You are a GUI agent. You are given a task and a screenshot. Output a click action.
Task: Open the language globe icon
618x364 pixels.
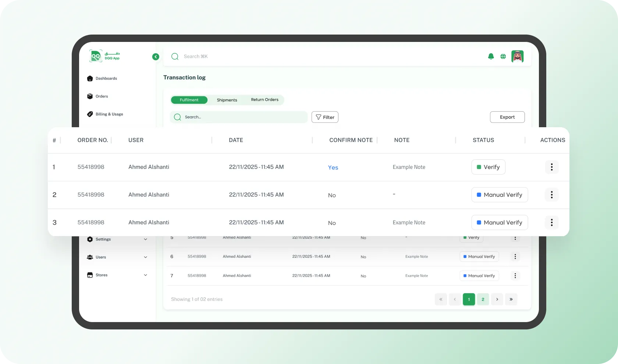tap(503, 56)
